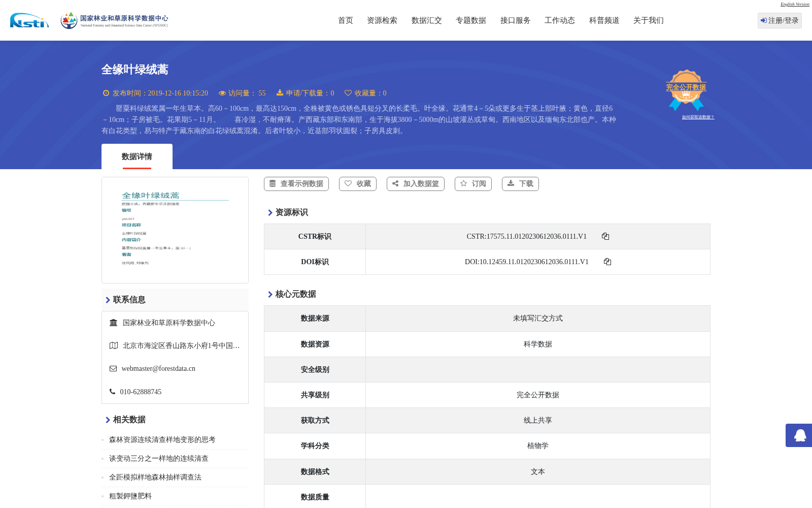Click the institution icon in contact info
This screenshot has height=508, width=812.
click(114, 323)
